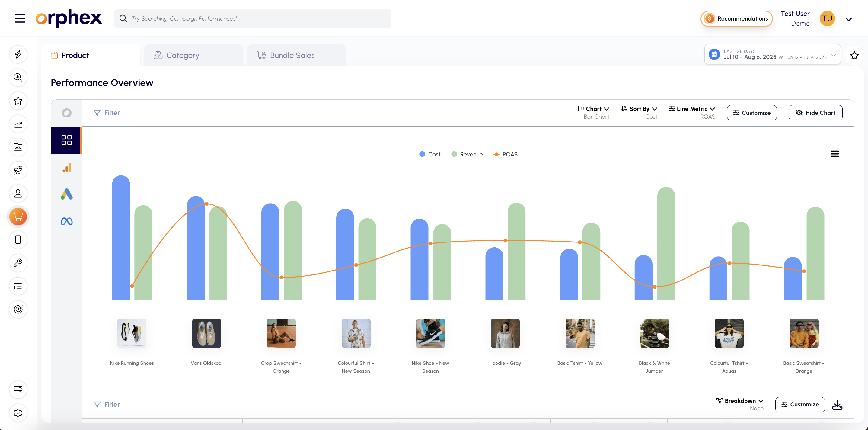Switch to the Category tab

tap(183, 55)
